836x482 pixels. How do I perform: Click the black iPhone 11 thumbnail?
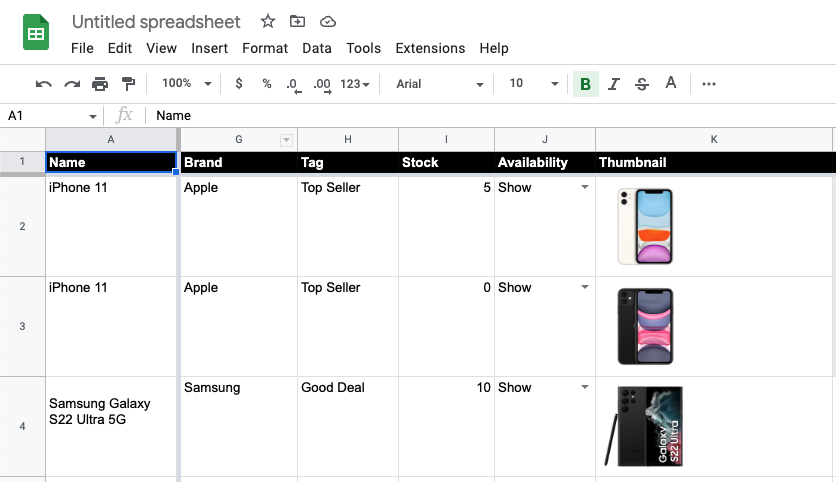point(645,326)
